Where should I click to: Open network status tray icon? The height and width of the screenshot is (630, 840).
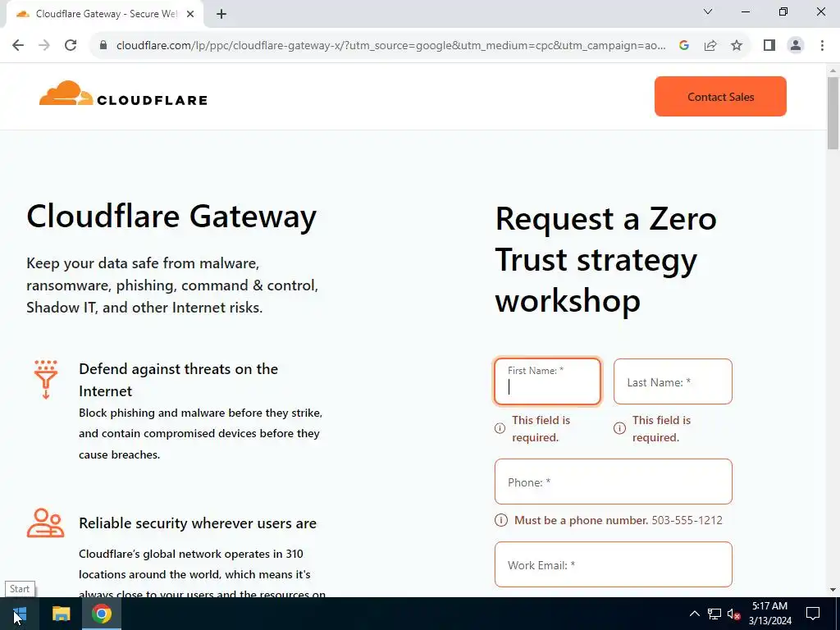pos(714,614)
